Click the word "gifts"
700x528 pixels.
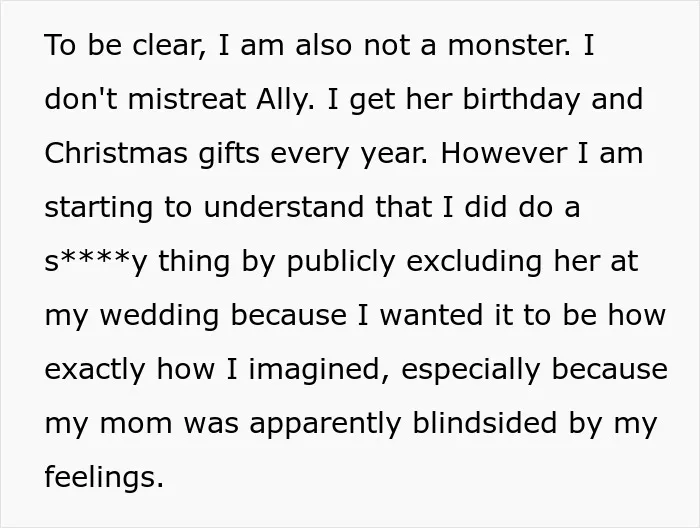click(229, 153)
